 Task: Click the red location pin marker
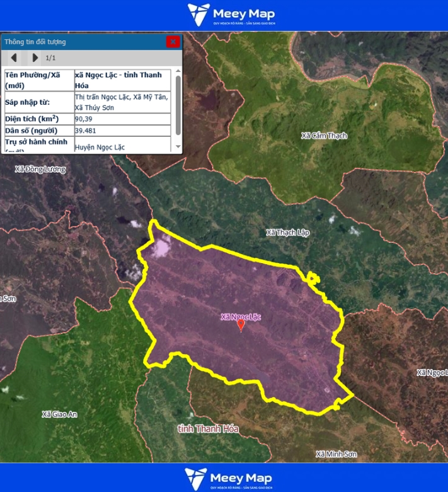pyautogui.click(x=241, y=324)
